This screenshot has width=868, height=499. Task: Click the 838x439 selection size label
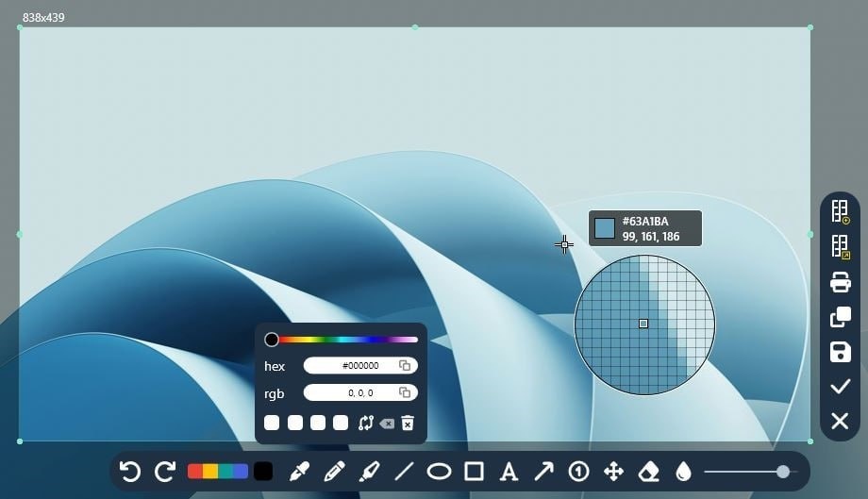click(x=43, y=18)
